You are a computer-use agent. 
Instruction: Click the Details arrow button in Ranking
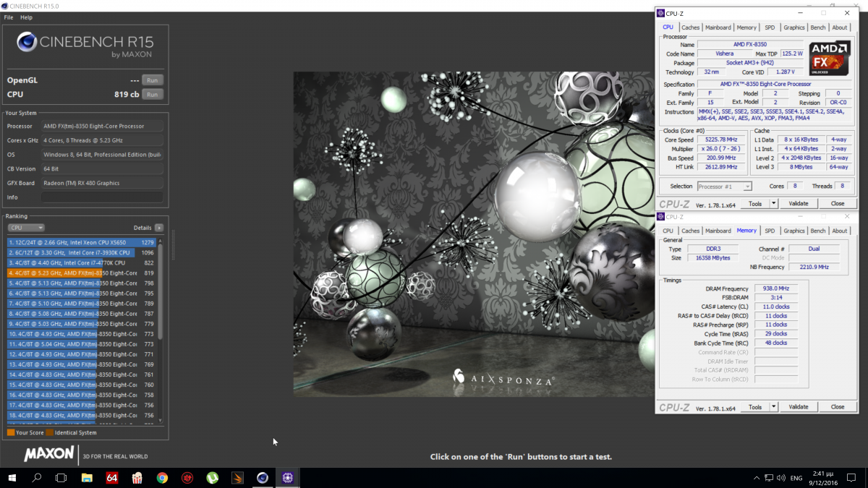[x=158, y=228]
